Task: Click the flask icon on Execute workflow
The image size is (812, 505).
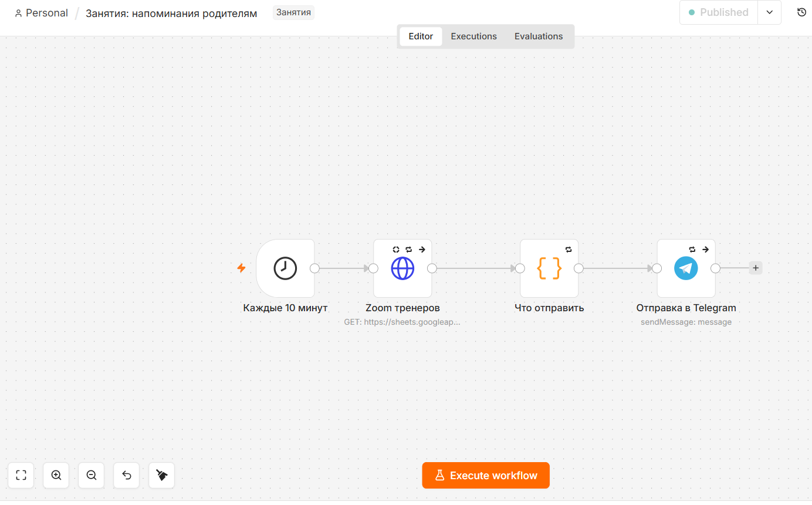Action: click(x=439, y=476)
